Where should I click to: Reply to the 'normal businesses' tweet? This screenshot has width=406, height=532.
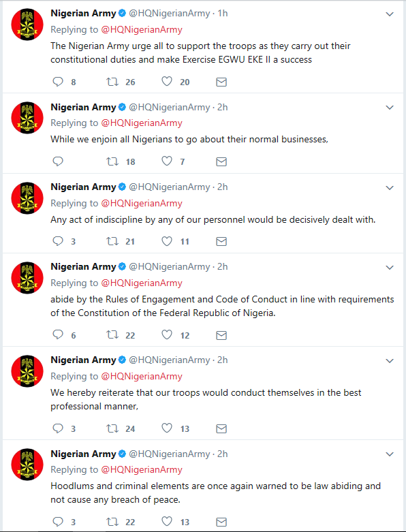pyautogui.click(x=58, y=161)
